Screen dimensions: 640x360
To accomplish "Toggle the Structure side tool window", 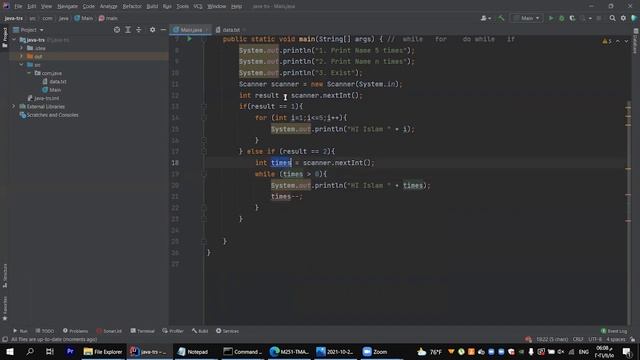I will [x=5, y=276].
